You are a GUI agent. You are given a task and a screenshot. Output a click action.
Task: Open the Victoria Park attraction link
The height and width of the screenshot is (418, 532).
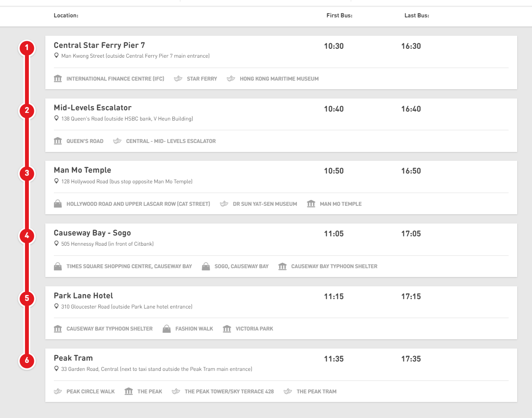point(254,329)
